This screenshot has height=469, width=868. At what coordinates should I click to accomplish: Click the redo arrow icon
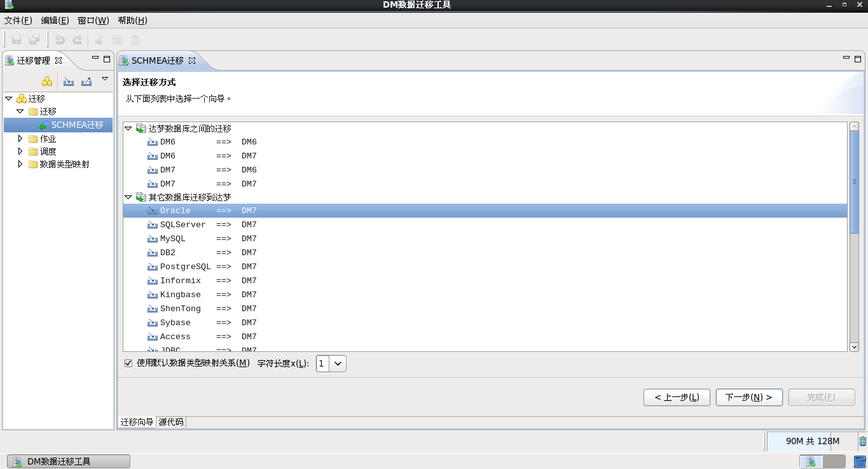[x=77, y=39]
